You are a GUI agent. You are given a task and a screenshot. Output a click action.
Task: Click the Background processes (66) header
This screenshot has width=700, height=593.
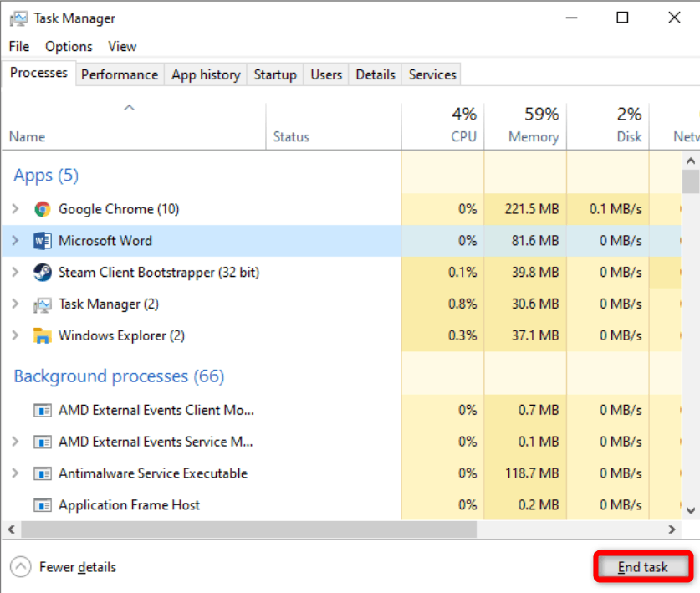(x=120, y=376)
